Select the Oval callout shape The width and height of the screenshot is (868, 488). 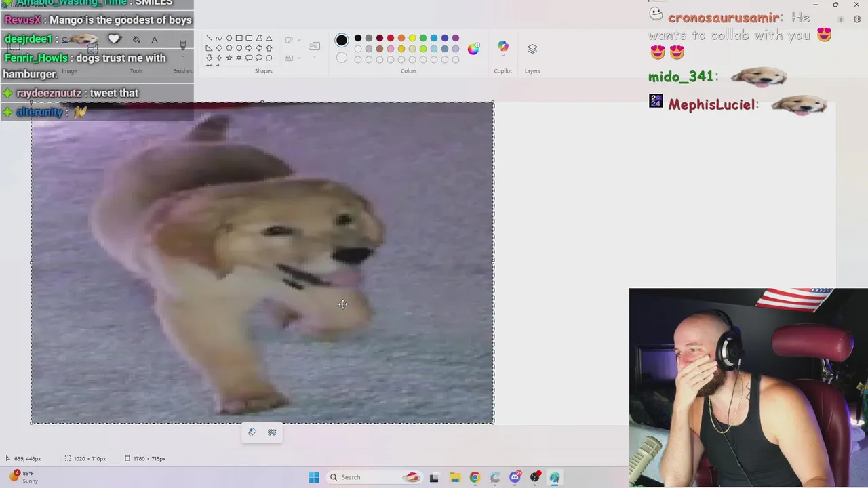[259, 58]
